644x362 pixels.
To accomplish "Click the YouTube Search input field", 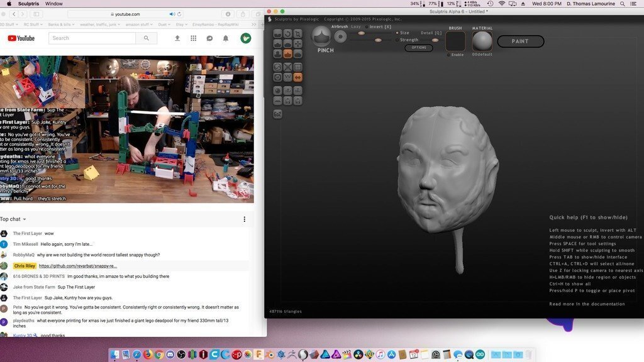I will click(x=92, y=38).
